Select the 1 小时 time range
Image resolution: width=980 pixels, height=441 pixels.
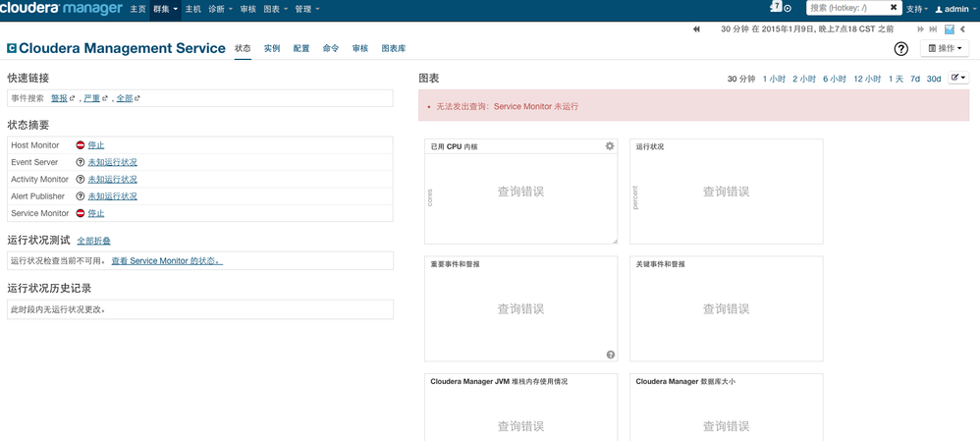point(774,79)
